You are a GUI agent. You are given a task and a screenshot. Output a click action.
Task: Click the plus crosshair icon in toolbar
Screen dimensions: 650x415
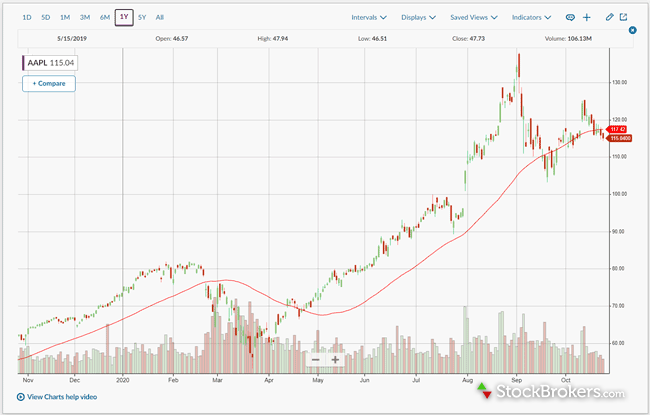click(x=587, y=17)
